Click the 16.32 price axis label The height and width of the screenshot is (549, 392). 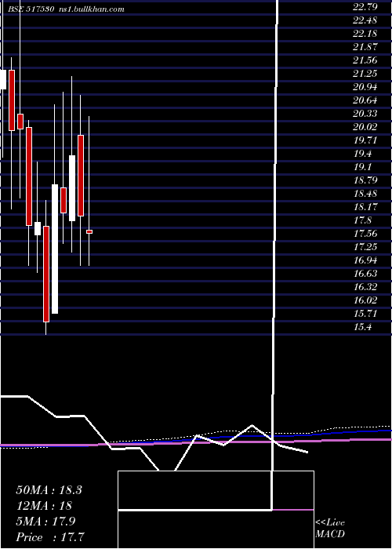(x=365, y=286)
